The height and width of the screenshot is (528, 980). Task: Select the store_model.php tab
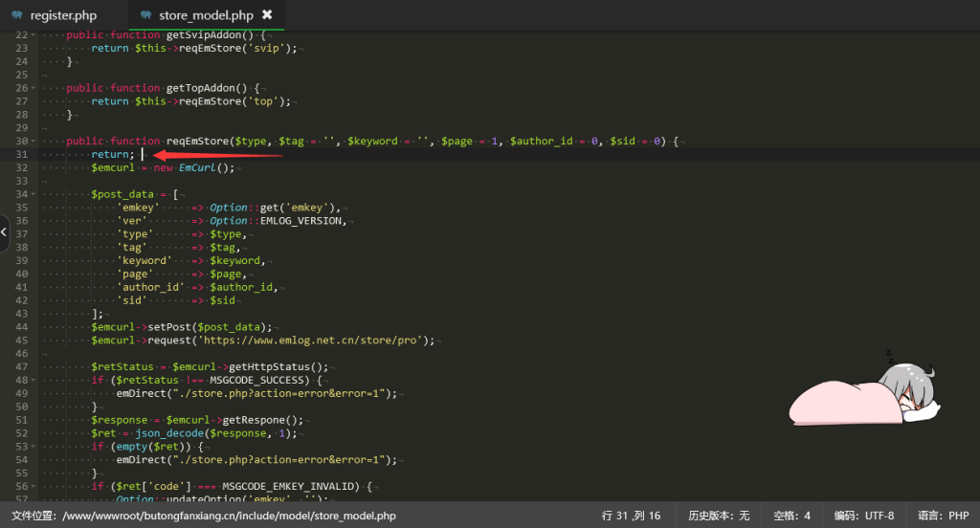click(x=207, y=15)
